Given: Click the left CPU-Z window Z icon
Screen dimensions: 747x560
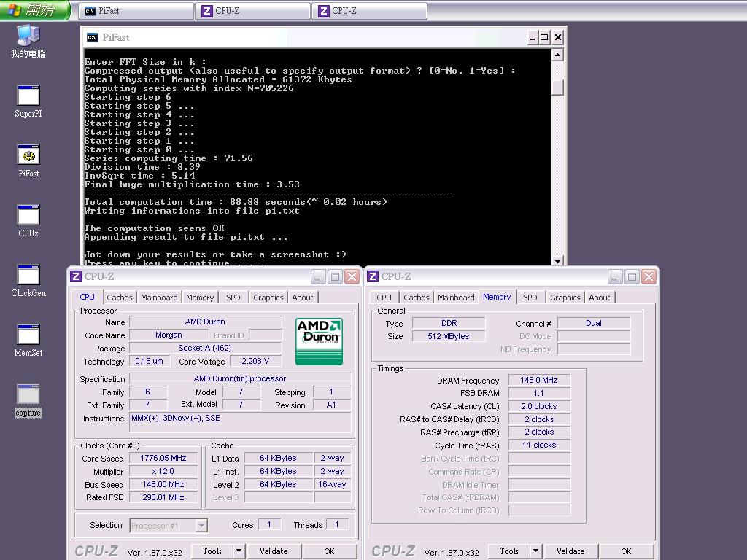Looking at the screenshot, I should tap(76, 276).
